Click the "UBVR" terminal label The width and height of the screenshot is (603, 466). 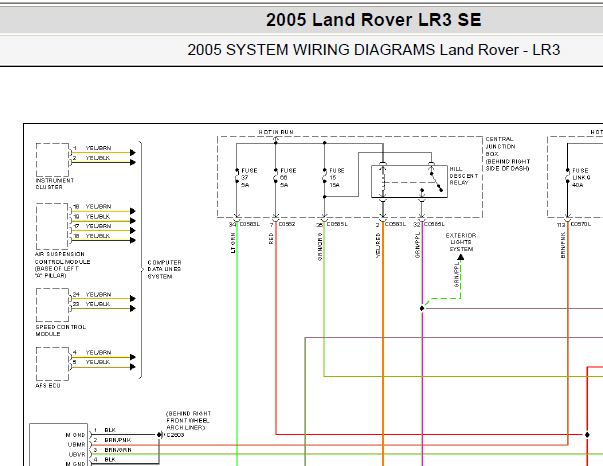click(77, 454)
